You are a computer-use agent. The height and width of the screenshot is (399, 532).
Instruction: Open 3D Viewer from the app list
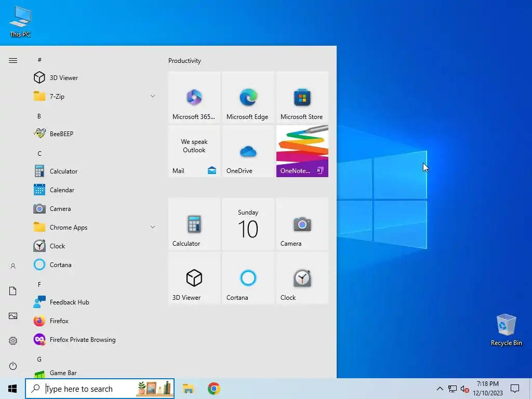tap(95, 78)
